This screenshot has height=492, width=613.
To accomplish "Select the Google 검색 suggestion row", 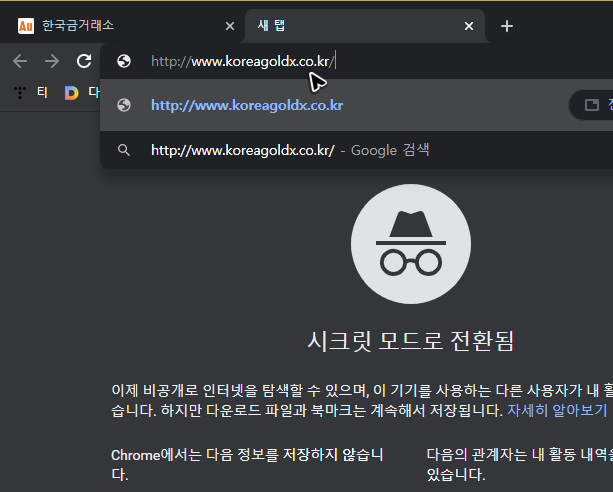I will pos(357,150).
